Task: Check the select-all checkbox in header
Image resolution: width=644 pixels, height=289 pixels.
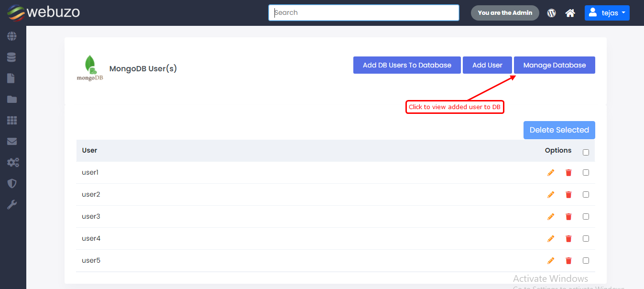Action: [x=586, y=153]
